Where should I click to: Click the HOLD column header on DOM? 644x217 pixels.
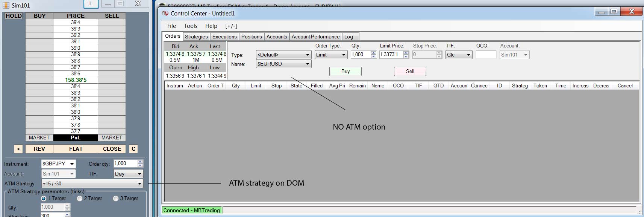(x=14, y=16)
